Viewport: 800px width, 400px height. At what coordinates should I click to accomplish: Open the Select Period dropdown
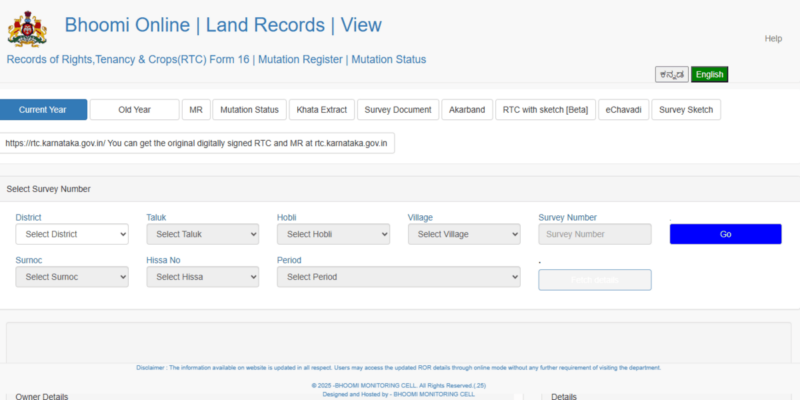tap(398, 277)
